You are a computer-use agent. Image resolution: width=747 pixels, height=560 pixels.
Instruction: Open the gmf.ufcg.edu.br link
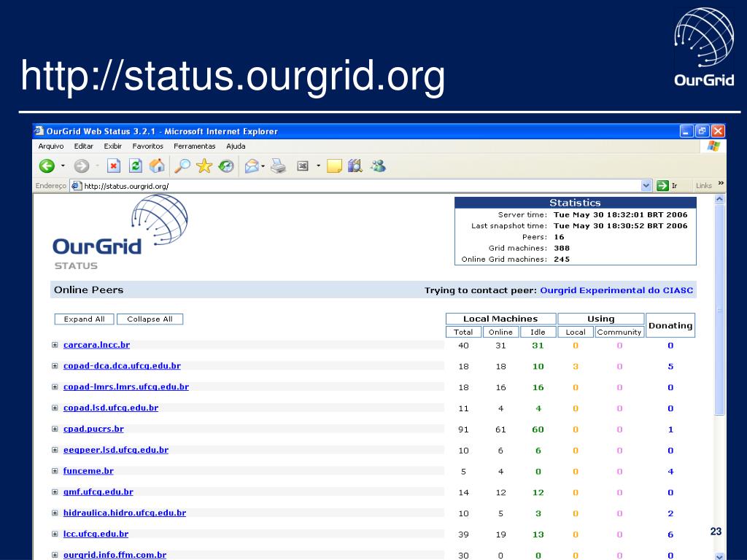click(98, 492)
